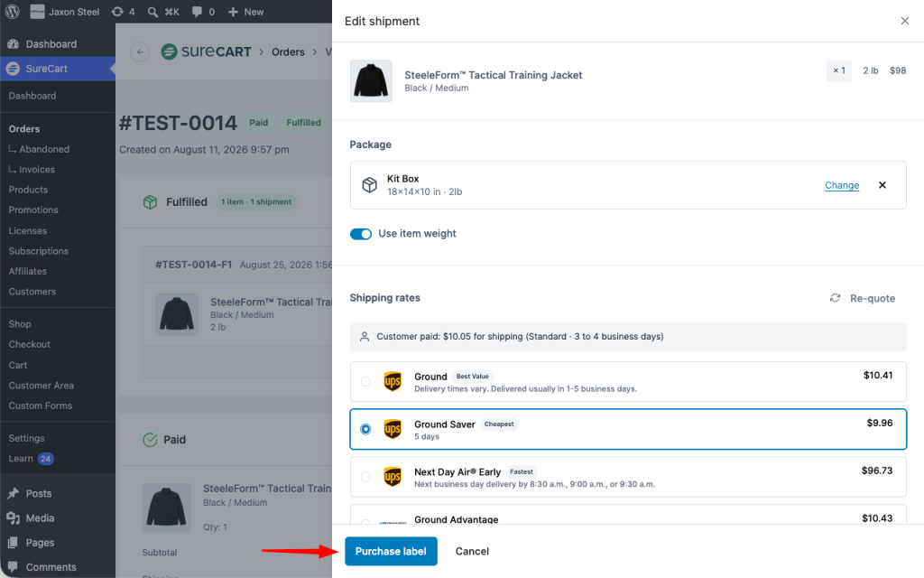Open Shop in sidebar
924x578 pixels.
click(x=20, y=324)
